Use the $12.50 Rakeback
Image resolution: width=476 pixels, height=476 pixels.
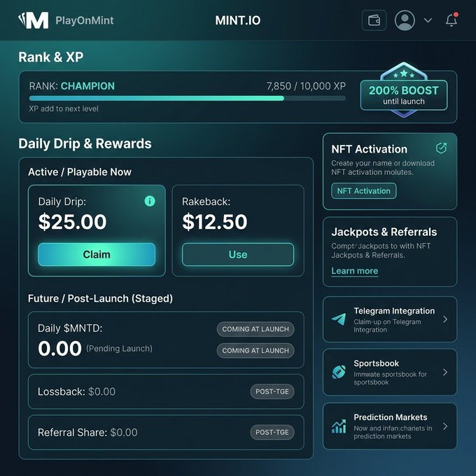click(238, 254)
